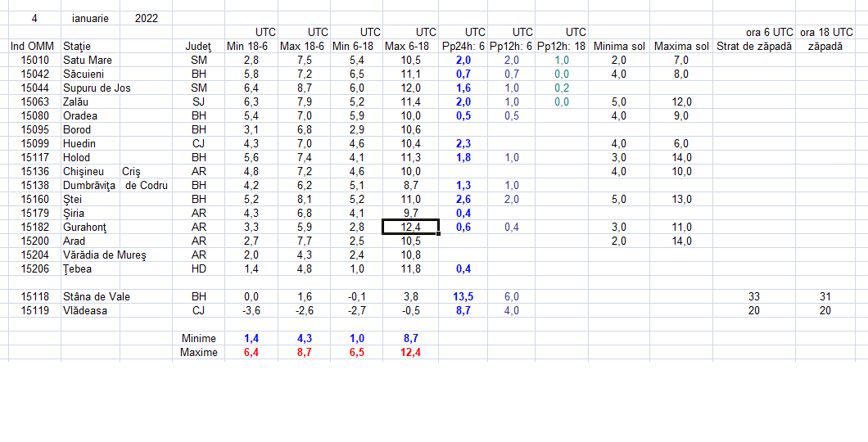Click the Ţebea station name
The height and width of the screenshot is (442, 868).
coord(78,268)
